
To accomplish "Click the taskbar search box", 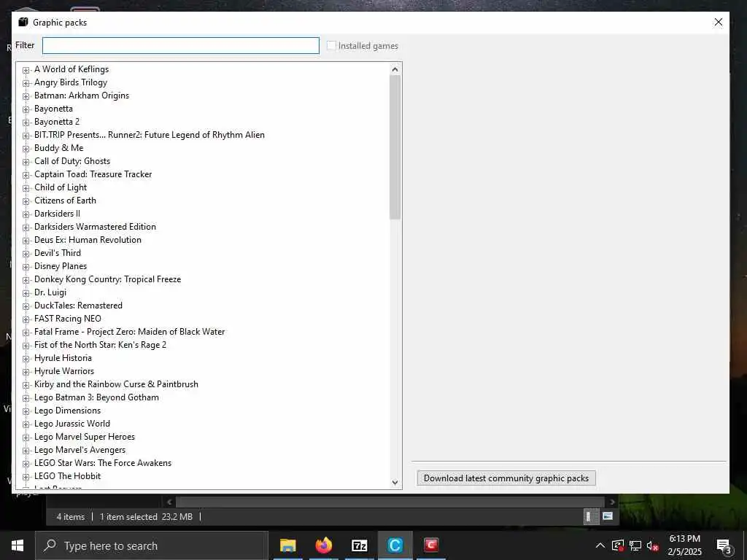I will pos(152,545).
